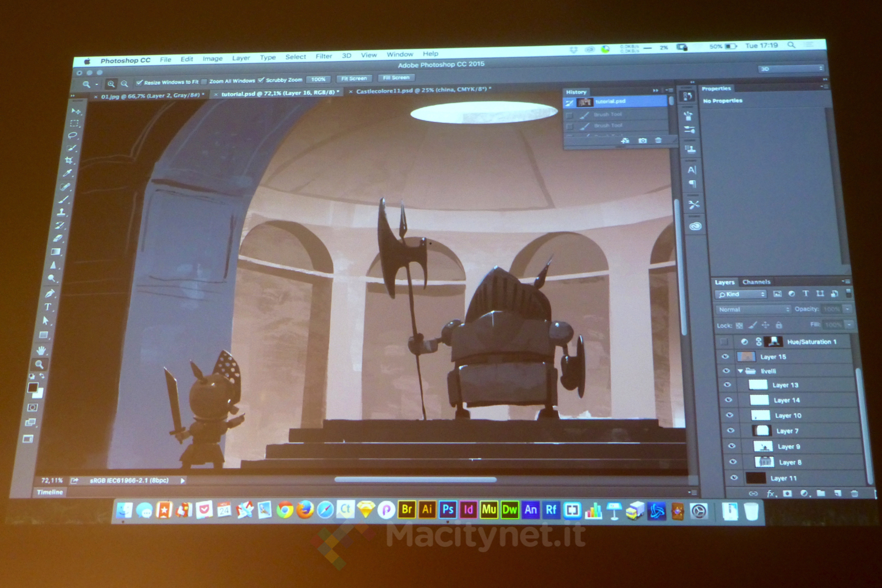Select the Rectangular Marquee tool
Screen dimensions: 882x588
click(x=74, y=123)
